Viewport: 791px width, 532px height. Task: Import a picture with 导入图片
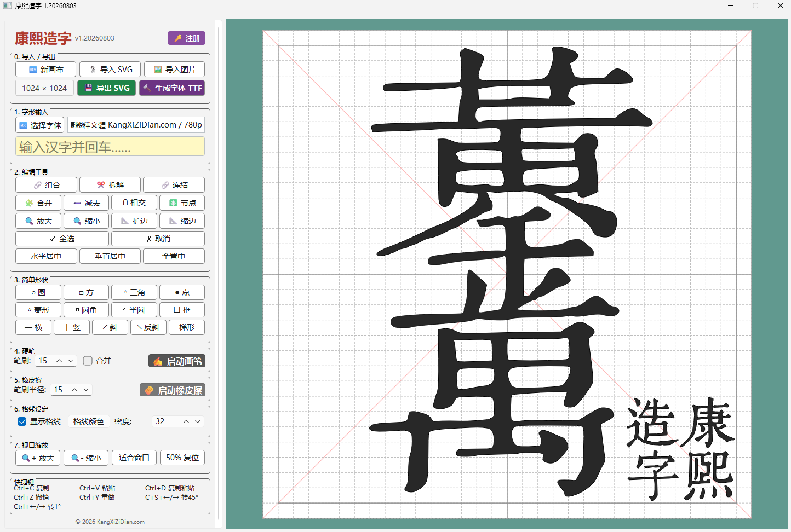pos(174,70)
